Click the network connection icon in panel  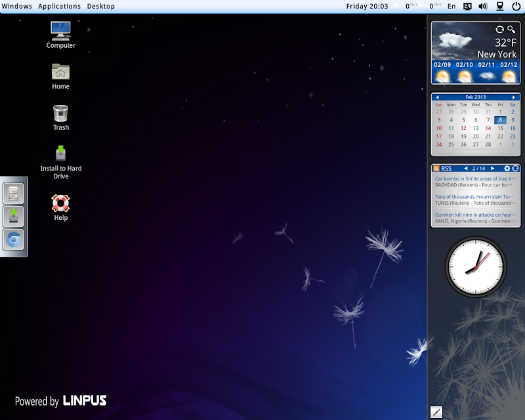(499, 6)
